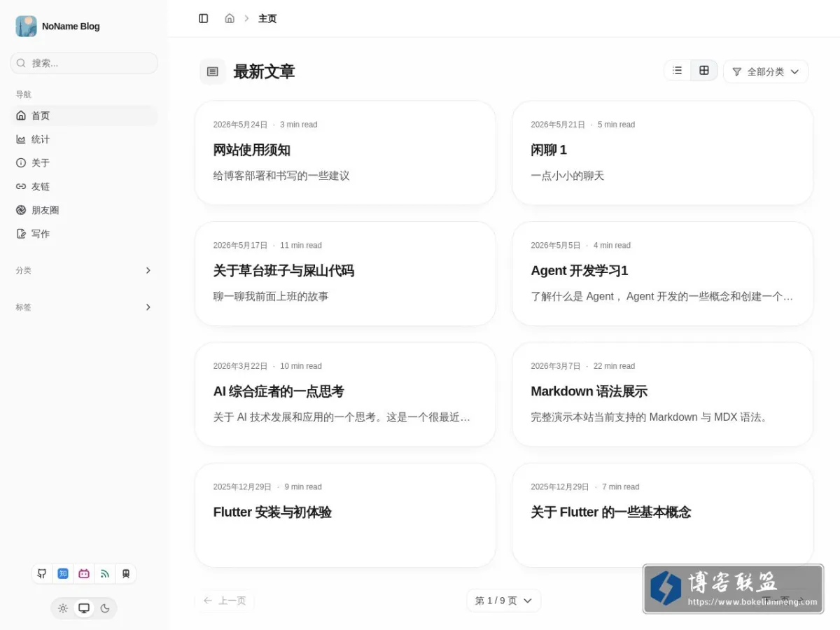
Task: Open 写作 in navigation
Action: (84, 234)
